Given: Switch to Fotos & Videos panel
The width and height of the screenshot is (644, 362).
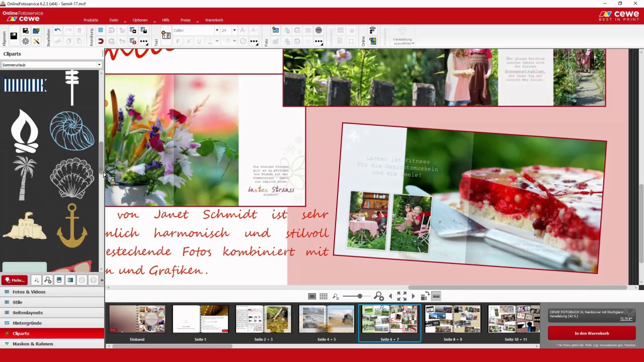Looking at the screenshot, I should click(52, 292).
